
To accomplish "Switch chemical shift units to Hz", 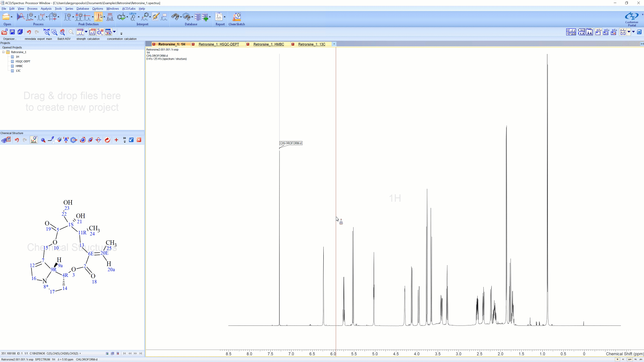I will (636, 359).
